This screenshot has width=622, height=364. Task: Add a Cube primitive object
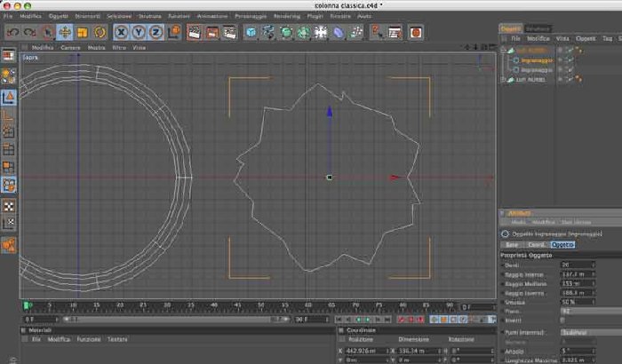(251, 33)
